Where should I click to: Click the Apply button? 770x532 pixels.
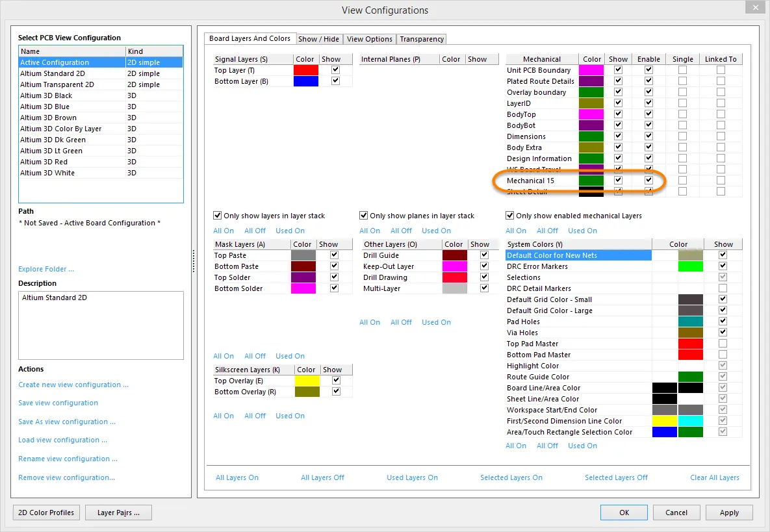pos(729,513)
